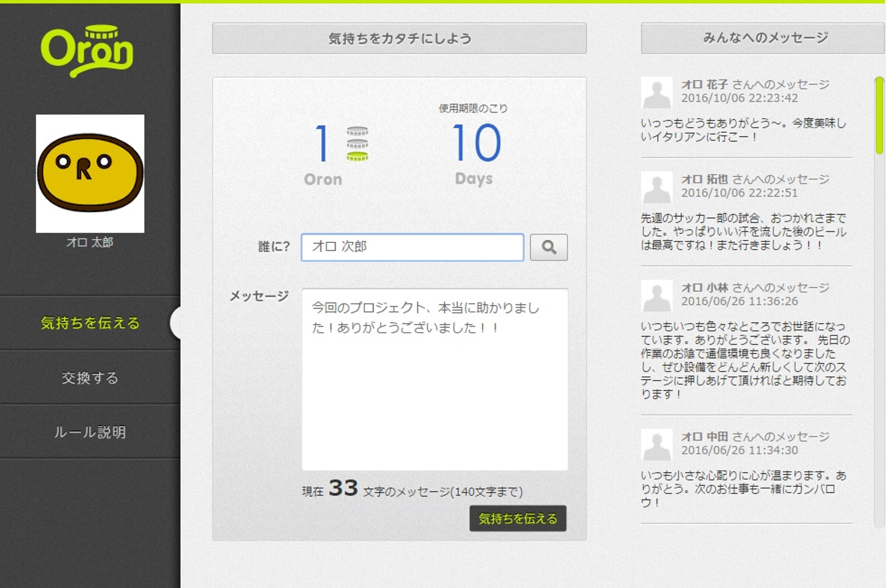Click the 誰に? label
Viewport: 886px width, 588px height.
[274, 247]
